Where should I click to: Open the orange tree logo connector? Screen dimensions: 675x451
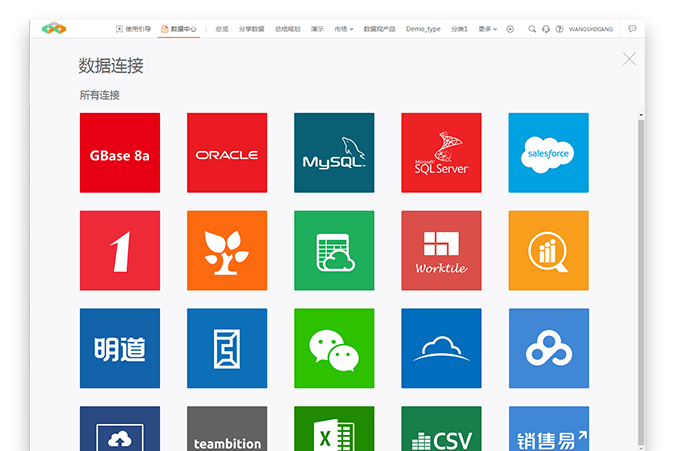click(227, 250)
